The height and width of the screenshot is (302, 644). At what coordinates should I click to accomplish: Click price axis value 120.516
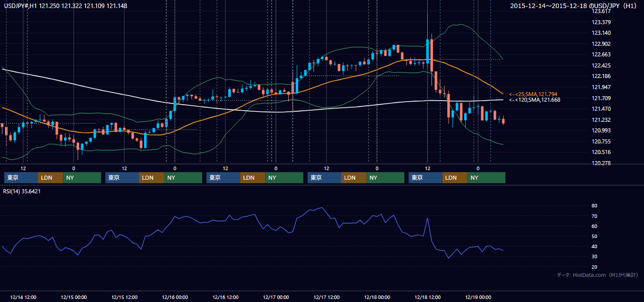(x=601, y=152)
